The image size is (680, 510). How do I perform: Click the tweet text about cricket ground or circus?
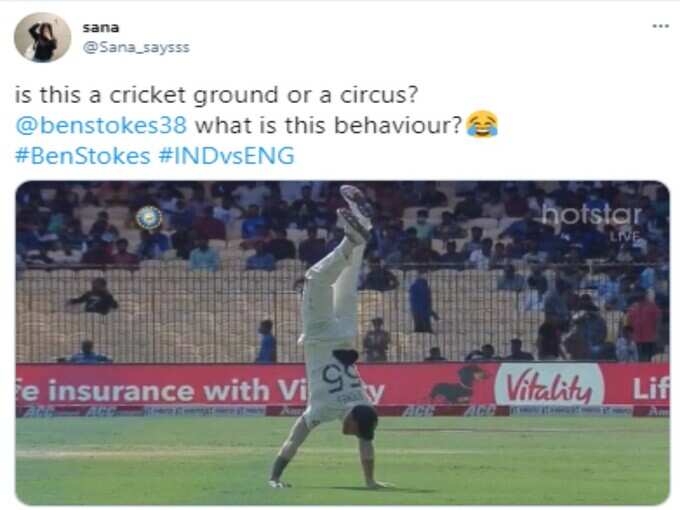tap(216, 95)
